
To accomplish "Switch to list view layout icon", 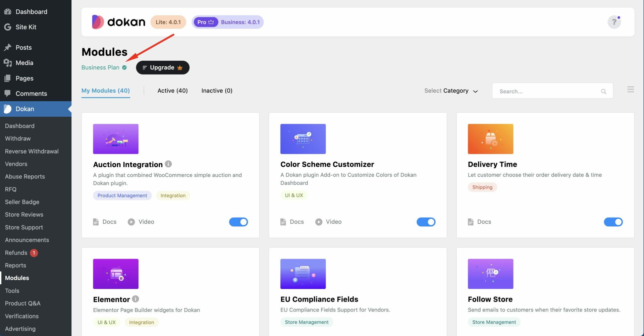I will click(x=631, y=90).
